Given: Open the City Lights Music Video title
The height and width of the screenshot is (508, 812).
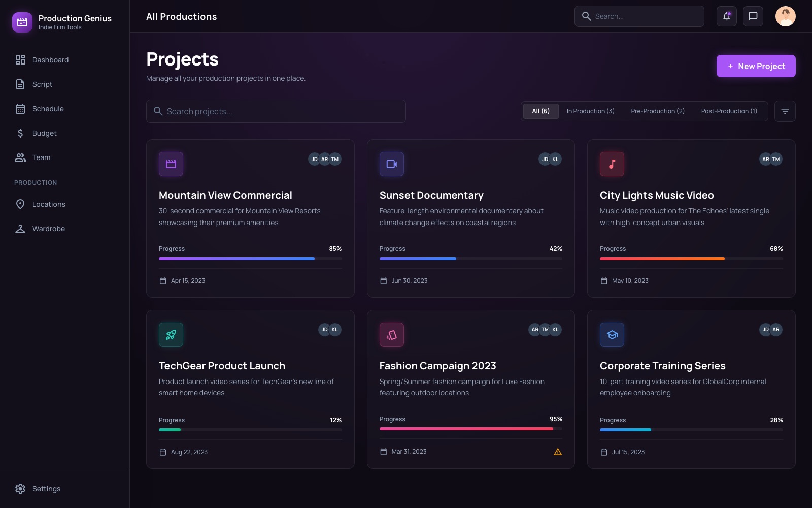Looking at the screenshot, I should (x=657, y=195).
